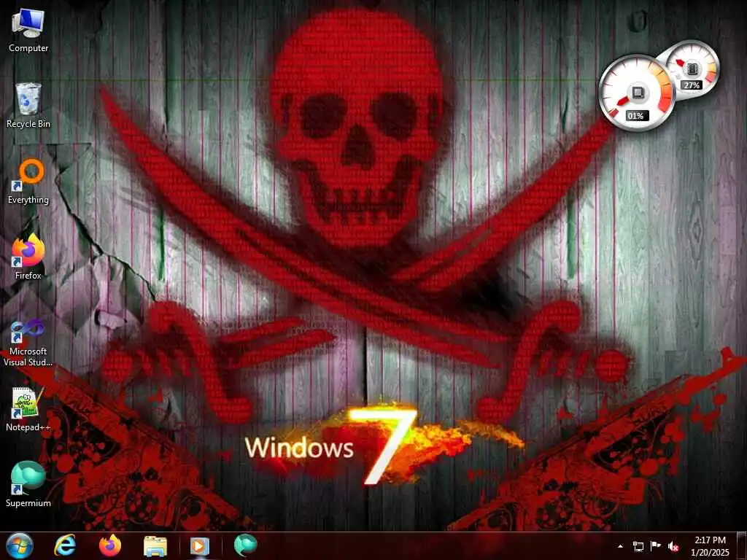
Task: Open the Windows Start menu orb
Action: coord(20,545)
